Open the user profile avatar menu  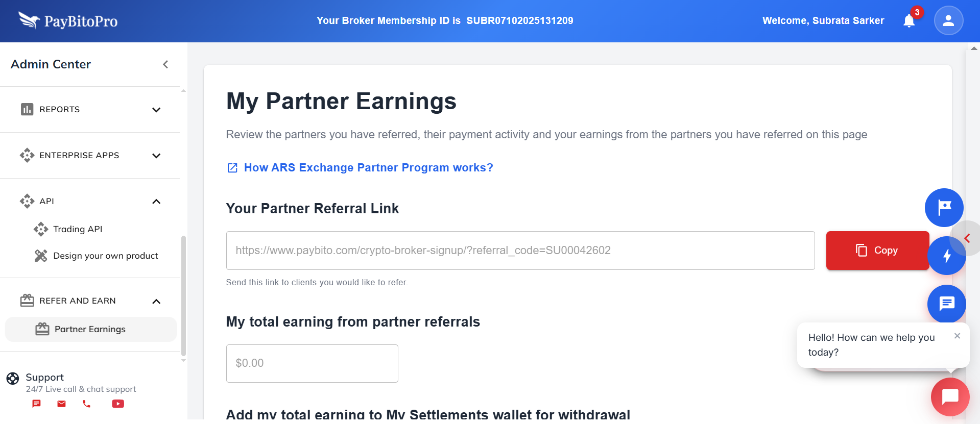(948, 20)
